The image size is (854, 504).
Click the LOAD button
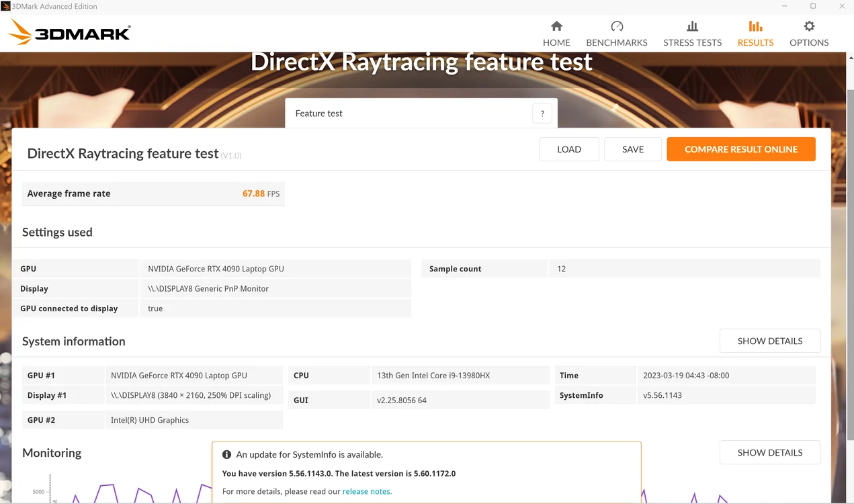coord(569,149)
